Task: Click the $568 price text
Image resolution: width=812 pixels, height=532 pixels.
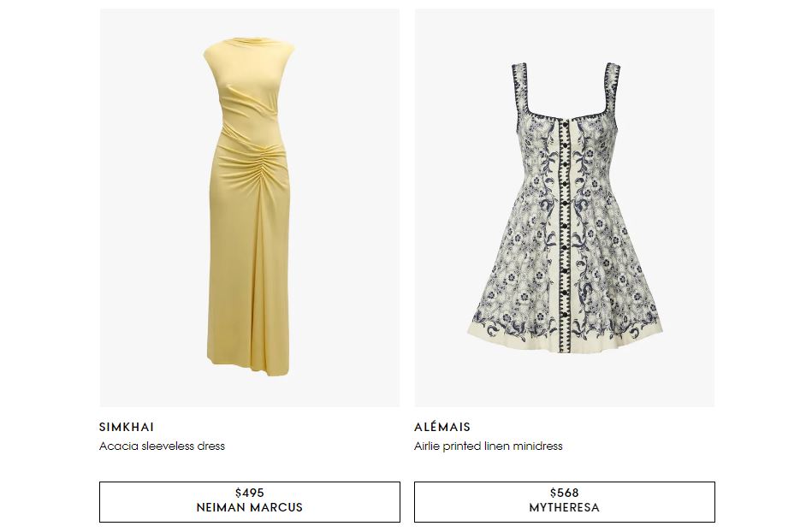Action: 565,493
